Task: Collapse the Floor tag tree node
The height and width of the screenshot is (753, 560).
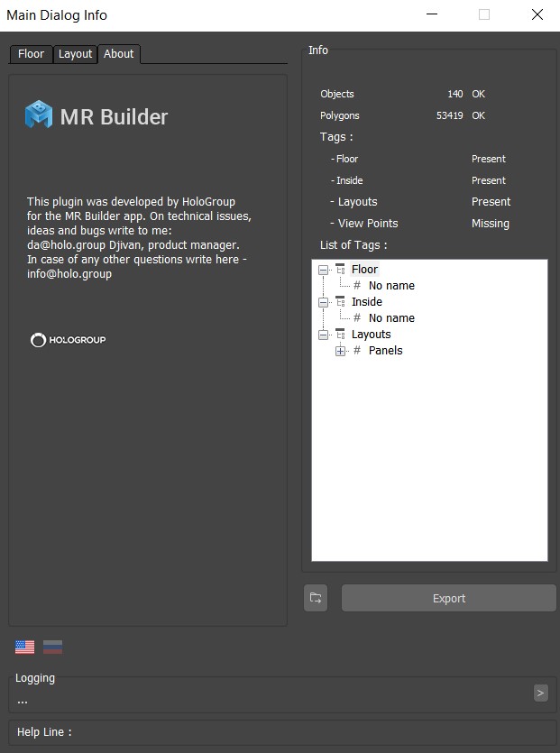Action: click(x=323, y=270)
